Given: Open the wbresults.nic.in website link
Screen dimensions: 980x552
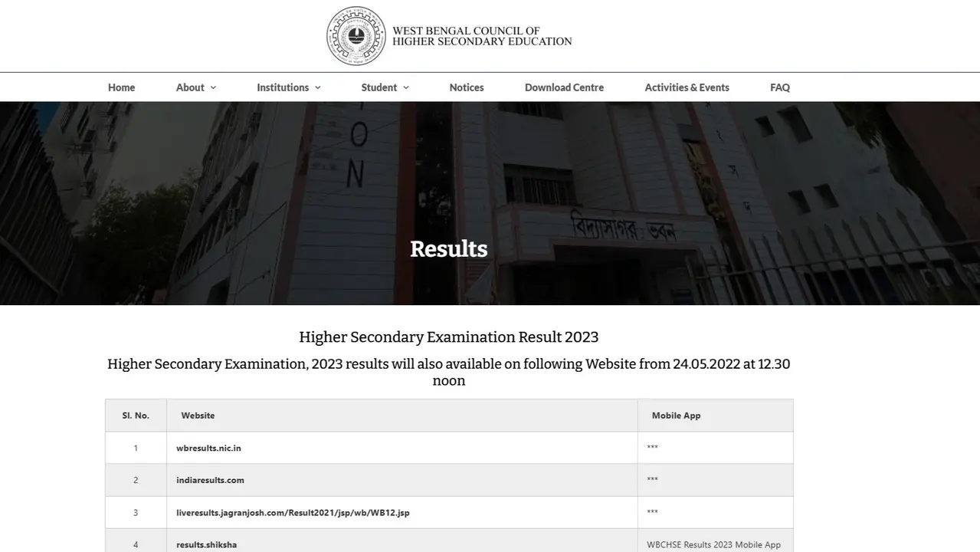Looking at the screenshot, I should point(208,448).
